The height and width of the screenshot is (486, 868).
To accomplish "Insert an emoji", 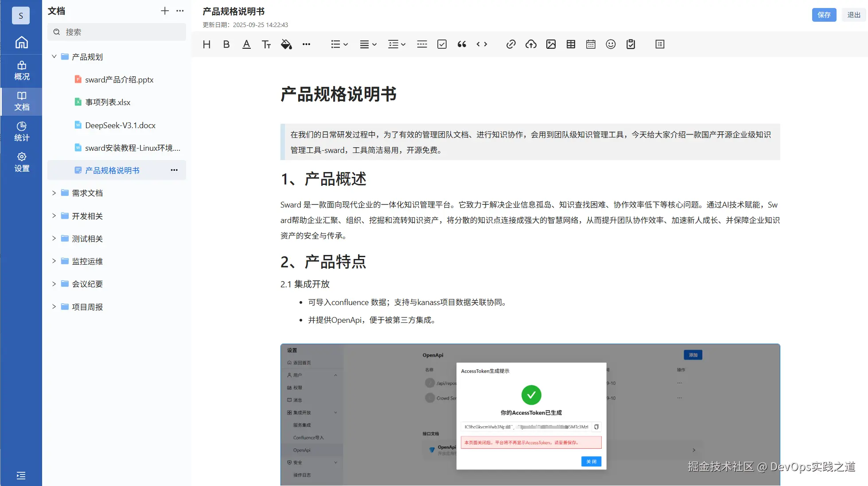I will point(611,44).
